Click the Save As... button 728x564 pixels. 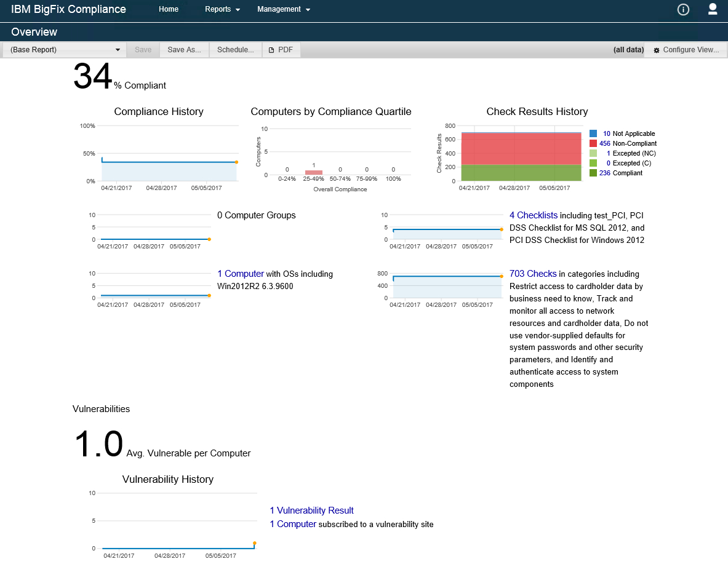click(185, 50)
